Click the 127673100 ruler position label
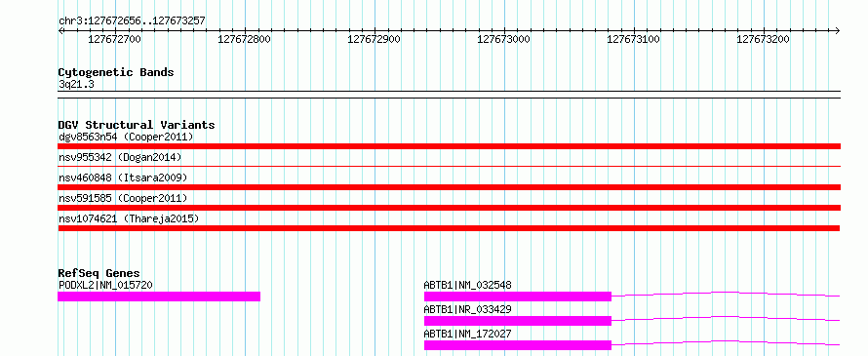 [633, 39]
